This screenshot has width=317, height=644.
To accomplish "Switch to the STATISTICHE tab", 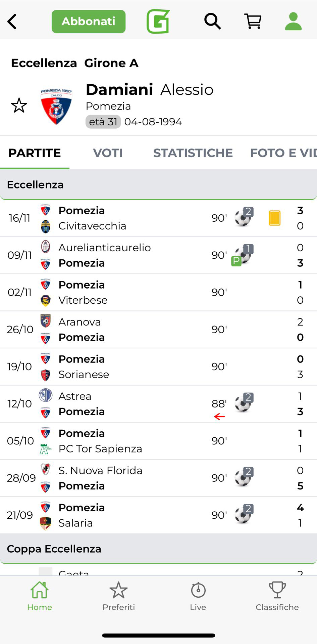I will 193,153.
